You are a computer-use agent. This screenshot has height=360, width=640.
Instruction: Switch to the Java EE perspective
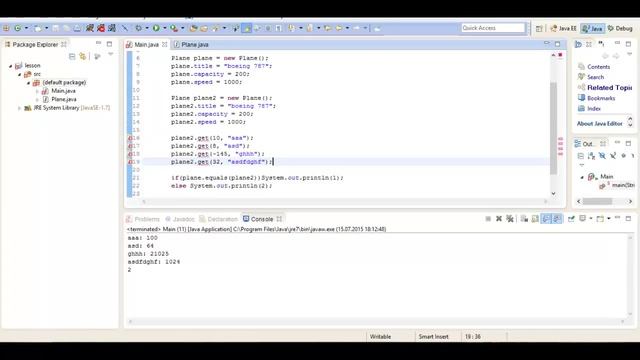[x=563, y=28]
